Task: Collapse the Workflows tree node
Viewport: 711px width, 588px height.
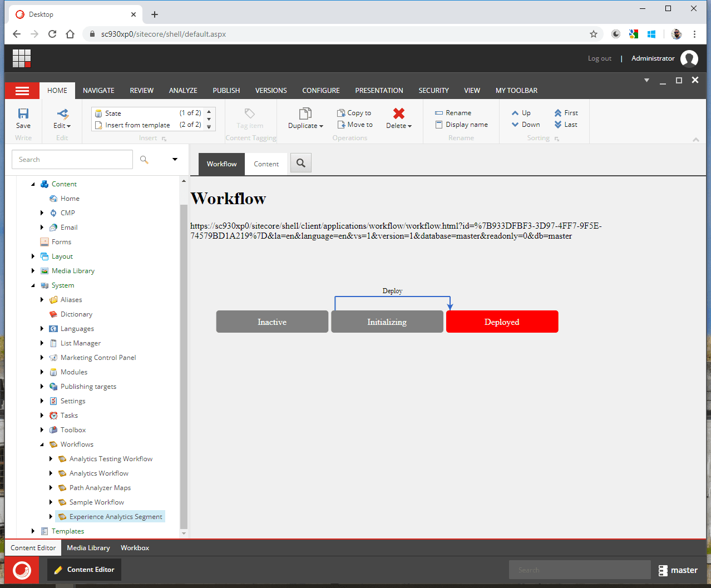Action: tap(42, 444)
